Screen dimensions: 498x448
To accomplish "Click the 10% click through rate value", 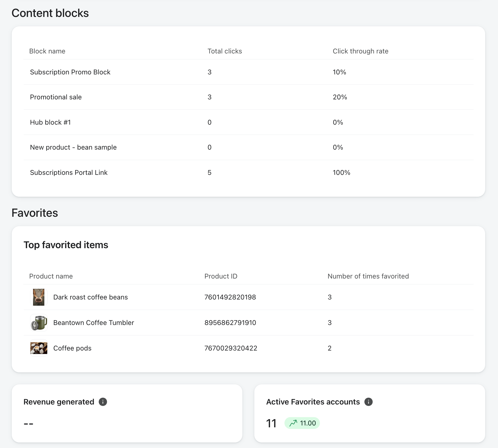I will coord(339,72).
